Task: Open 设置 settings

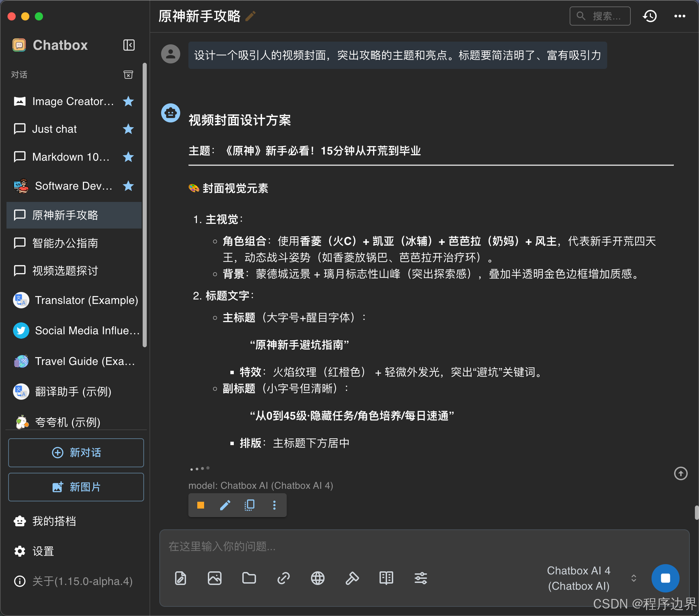Action: click(x=74, y=551)
